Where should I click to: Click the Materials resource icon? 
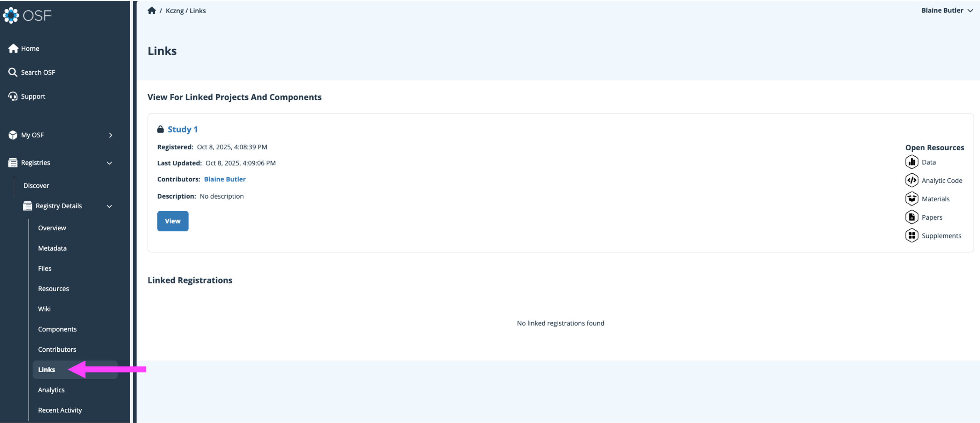click(912, 199)
